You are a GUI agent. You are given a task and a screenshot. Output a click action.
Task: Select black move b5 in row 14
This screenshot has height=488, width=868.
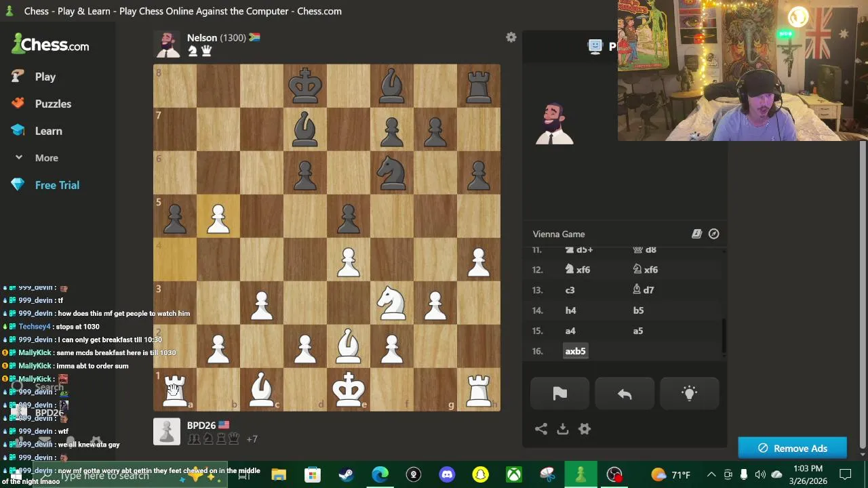(x=638, y=310)
